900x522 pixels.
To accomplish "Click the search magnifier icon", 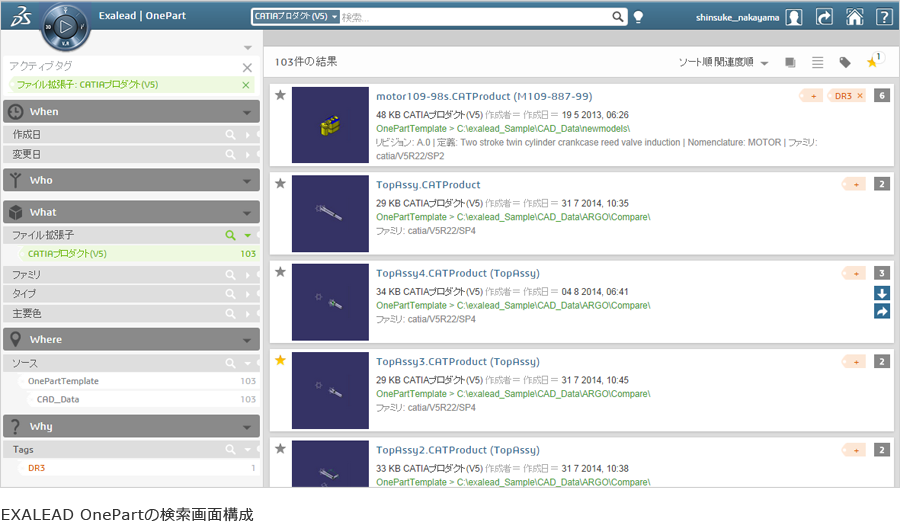I will click(x=618, y=17).
